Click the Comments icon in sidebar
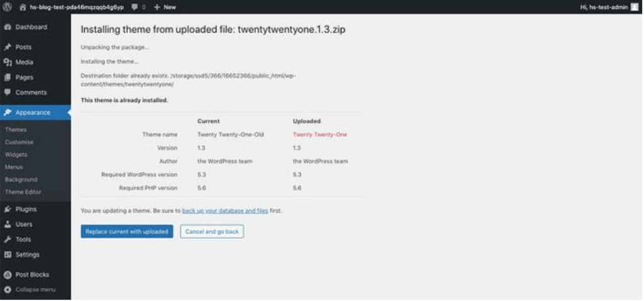The width and height of the screenshot is (644, 301). (x=8, y=92)
